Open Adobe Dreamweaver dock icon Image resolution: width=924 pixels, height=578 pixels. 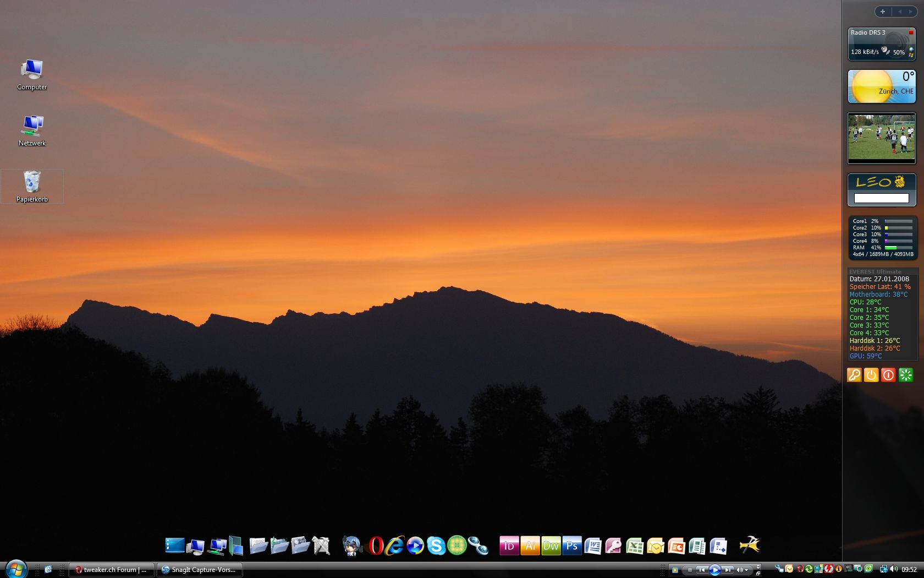point(551,546)
